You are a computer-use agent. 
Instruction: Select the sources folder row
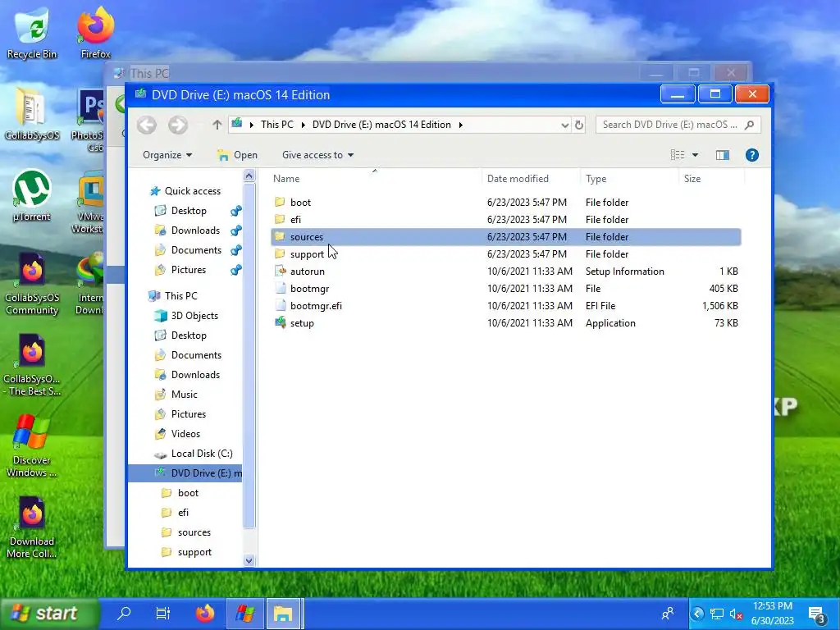coord(505,237)
